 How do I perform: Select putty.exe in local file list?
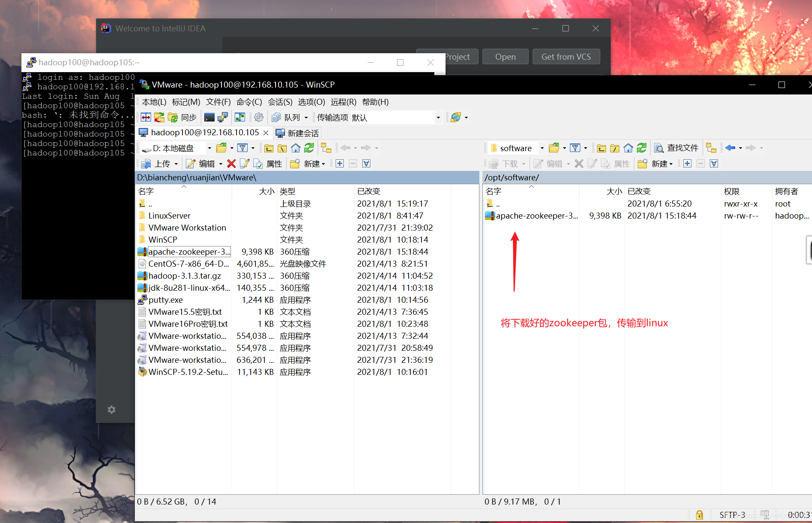point(165,300)
